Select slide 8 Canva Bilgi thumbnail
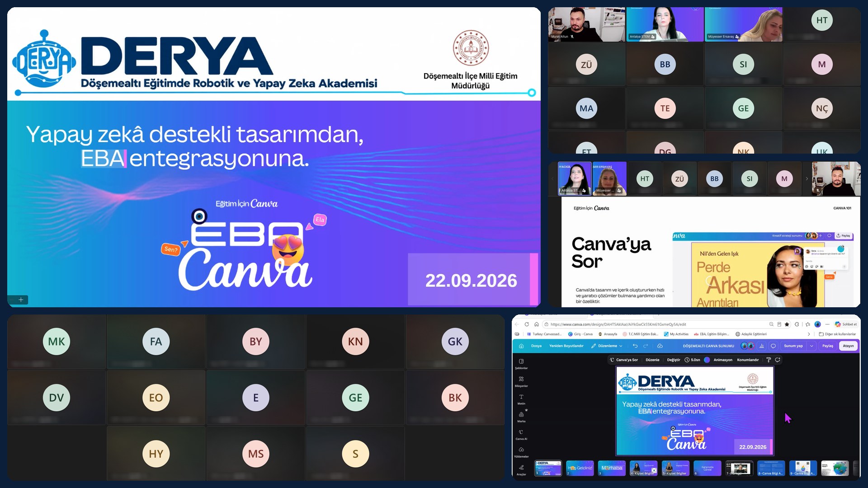868x488 pixels. click(x=771, y=469)
